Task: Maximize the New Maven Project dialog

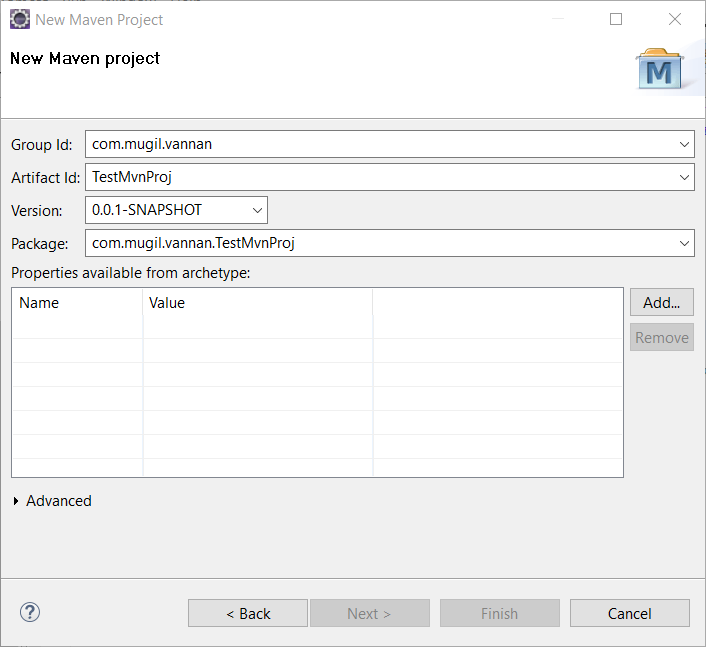Action: click(616, 19)
